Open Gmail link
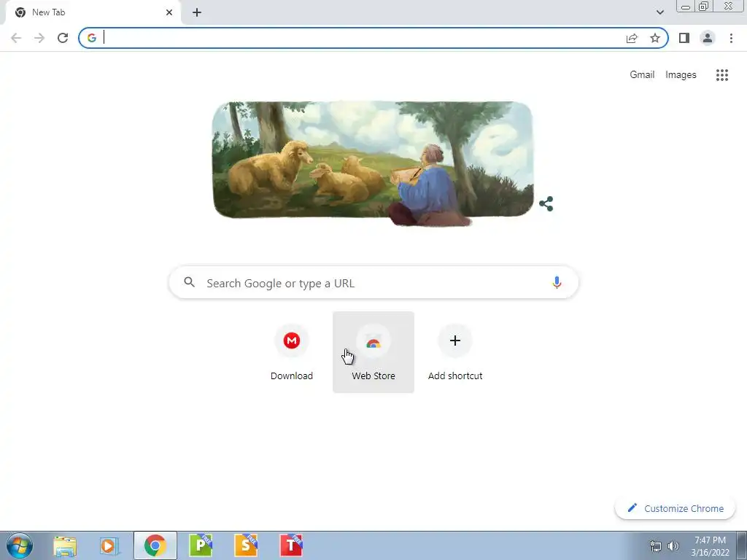 [642, 75]
